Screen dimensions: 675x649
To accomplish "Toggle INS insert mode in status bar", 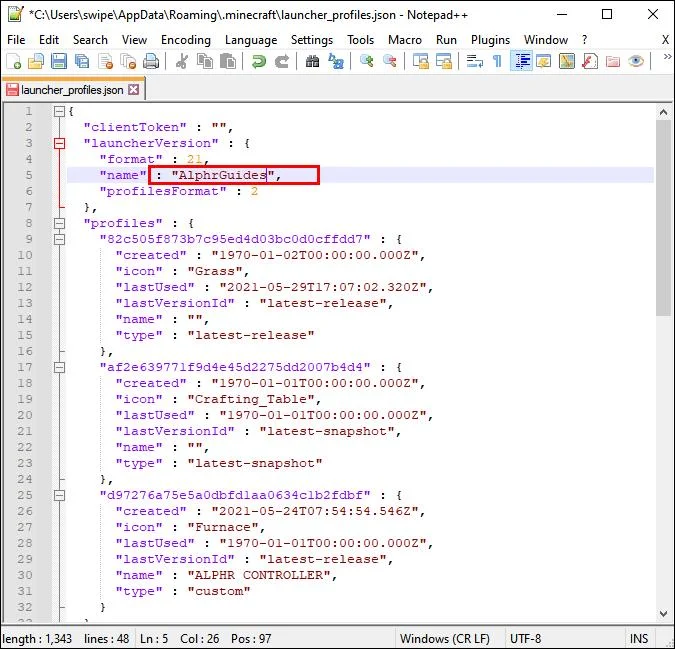I will (x=638, y=639).
